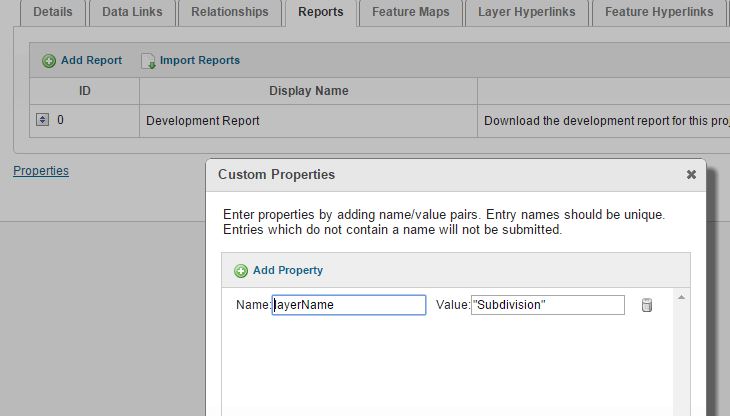The height and width of the screenshot is (416, 730).
Task: Click the Import Reports label
Action: point(200,60)
